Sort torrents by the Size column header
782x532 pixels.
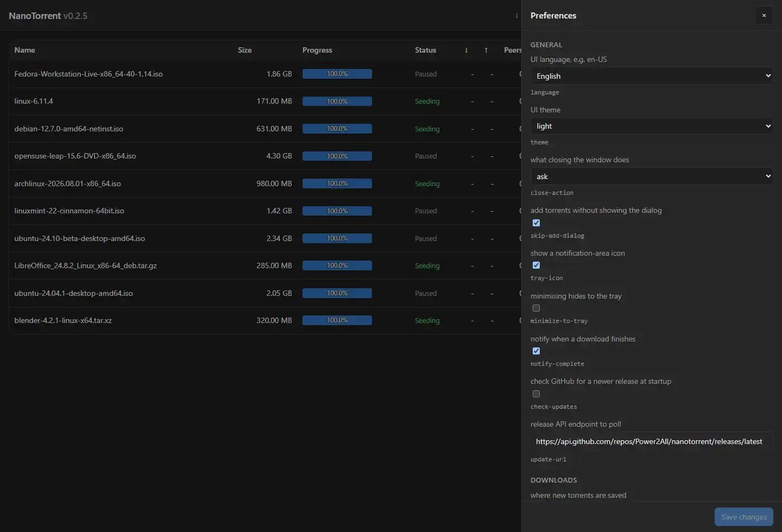(244, 50)
